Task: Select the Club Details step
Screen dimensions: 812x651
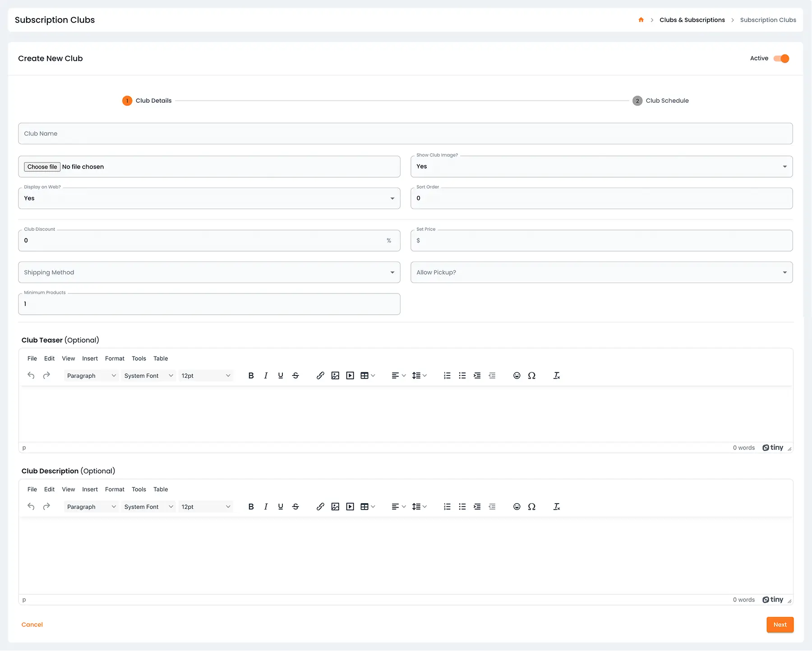Action: [x=147, y=101]
